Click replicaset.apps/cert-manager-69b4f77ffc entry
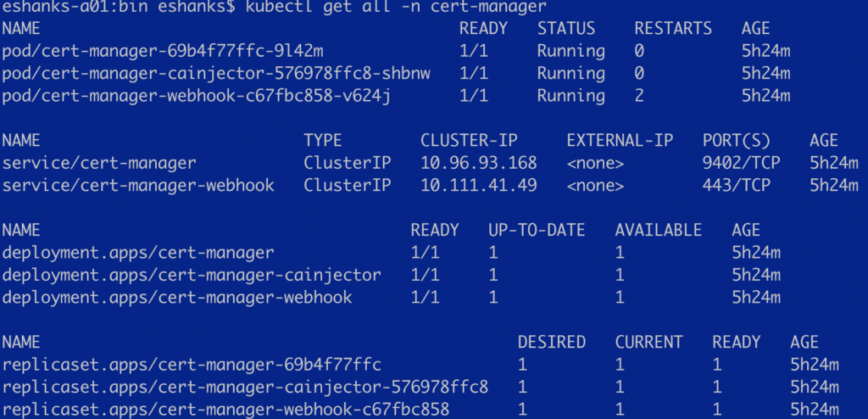 tap(192, 365)
